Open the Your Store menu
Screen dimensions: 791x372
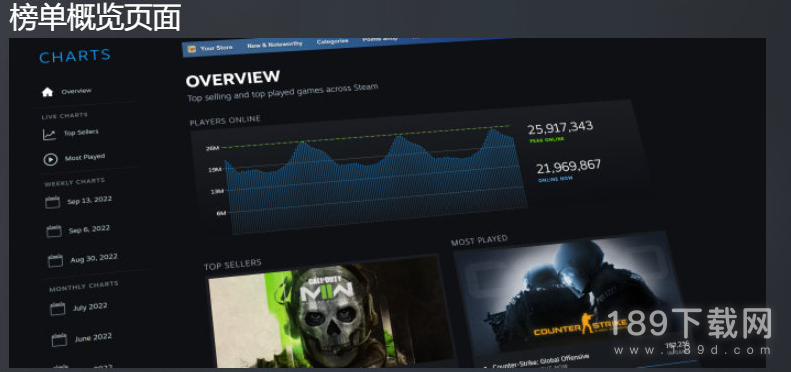click(x=216, y=47)
